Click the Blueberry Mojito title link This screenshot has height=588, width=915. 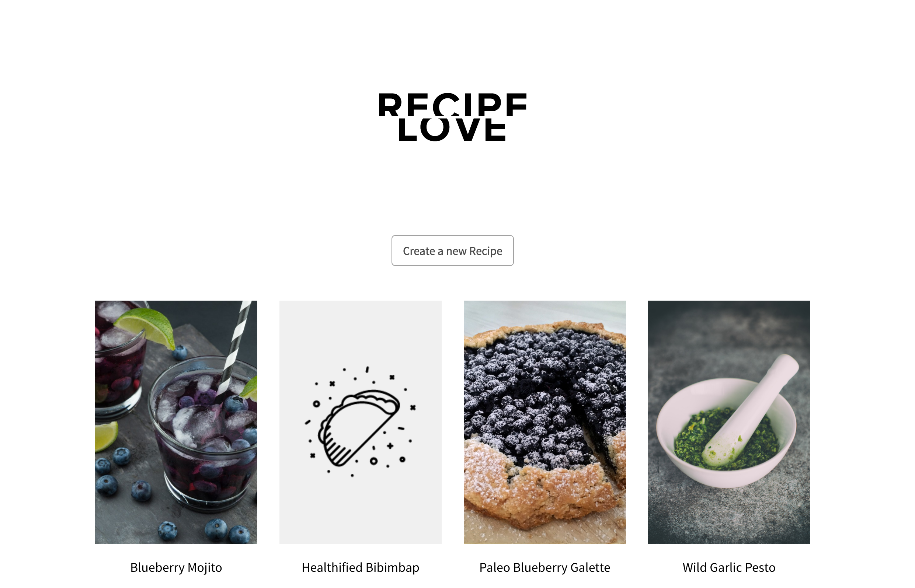pos(176,568)
